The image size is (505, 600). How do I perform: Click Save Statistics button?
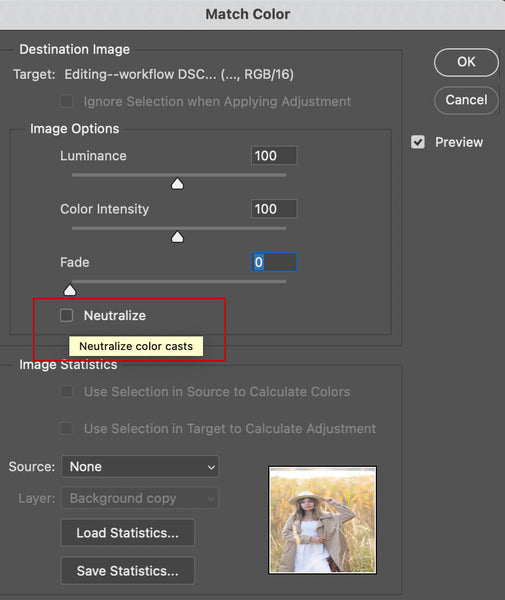(128, 571)
